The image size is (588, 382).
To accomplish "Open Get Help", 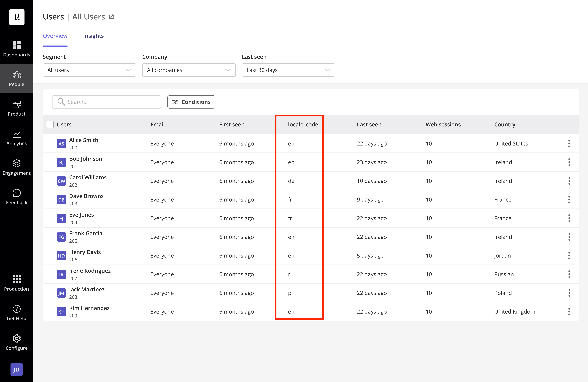I will [17, 313].
